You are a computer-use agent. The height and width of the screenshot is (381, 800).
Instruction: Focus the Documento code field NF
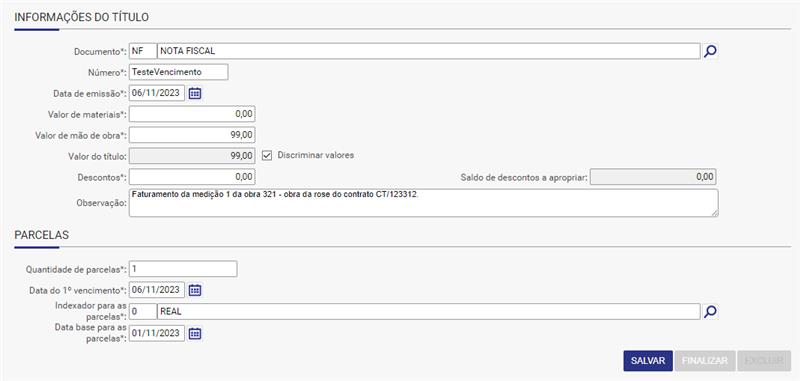point(143,51)
